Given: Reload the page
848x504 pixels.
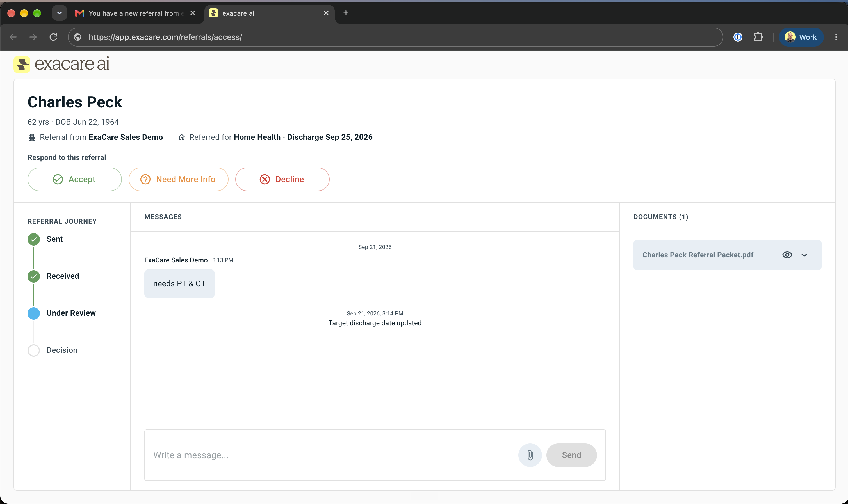Looking at the screenshot, I should coord(53,37).
